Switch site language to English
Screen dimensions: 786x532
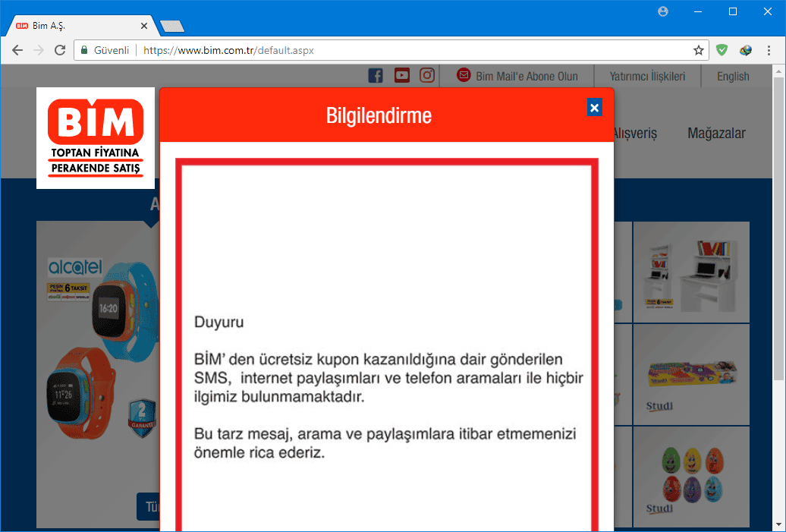pyautogui.click(x=733, y=76)
